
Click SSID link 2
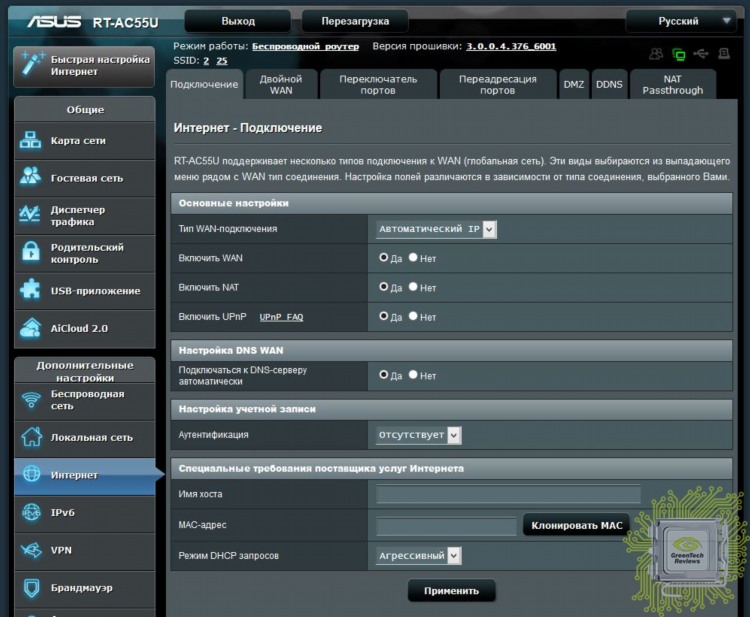click(x=206, y=61)
